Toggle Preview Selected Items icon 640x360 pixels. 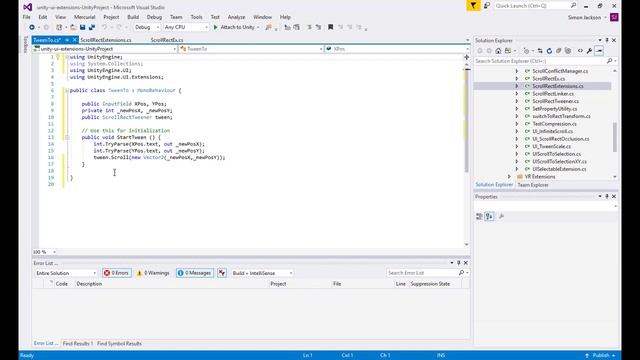pyautogui.click(x=599, y=51)
